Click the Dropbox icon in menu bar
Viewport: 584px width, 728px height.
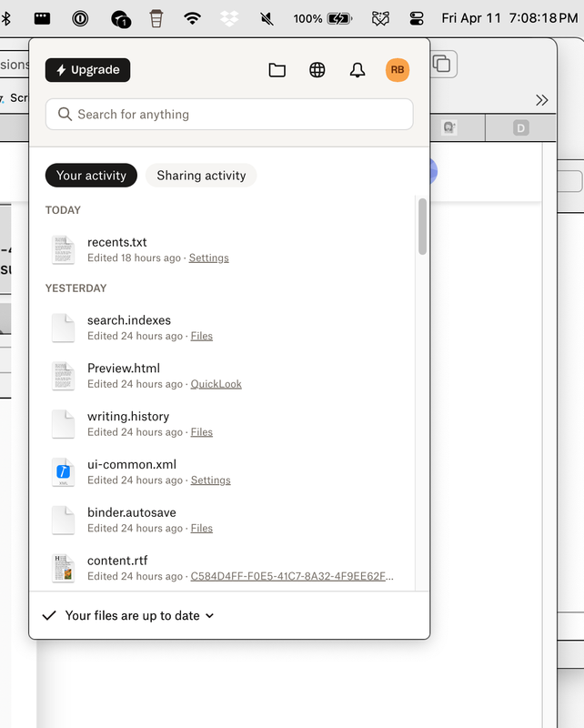(x=229, y=18)
